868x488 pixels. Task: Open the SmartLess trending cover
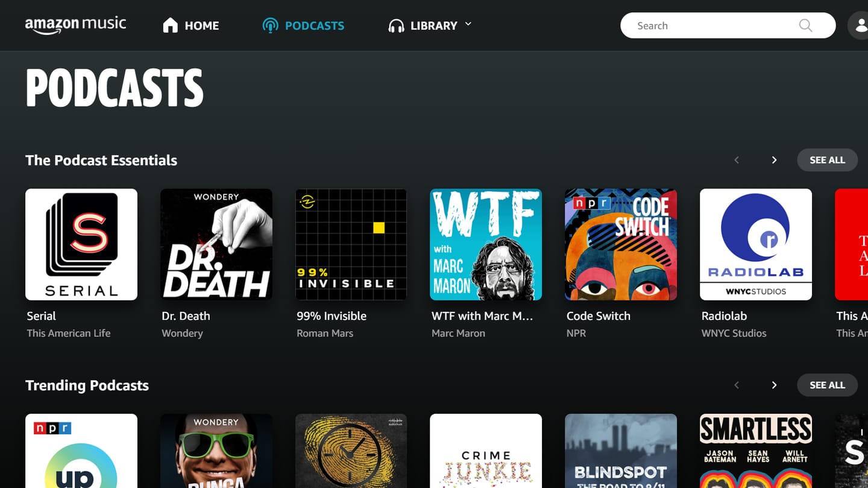click(x=756, y=451)
